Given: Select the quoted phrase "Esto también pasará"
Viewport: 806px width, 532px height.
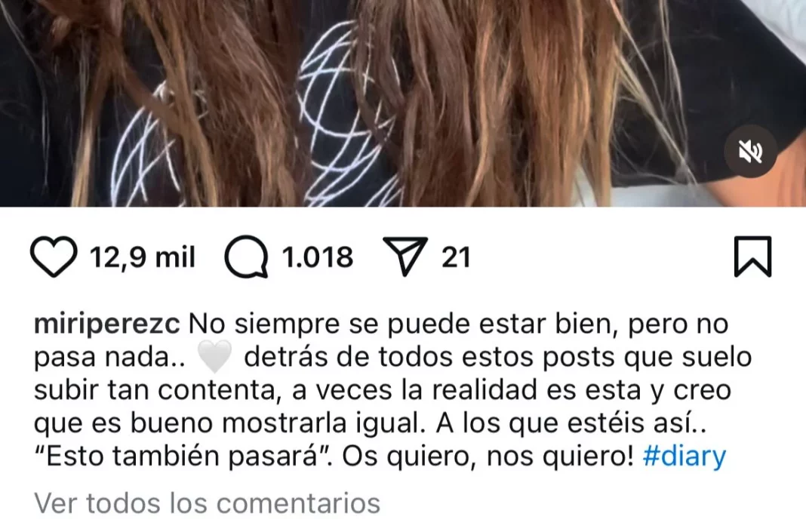Looking at the screenshot, I should coord(181,457).
